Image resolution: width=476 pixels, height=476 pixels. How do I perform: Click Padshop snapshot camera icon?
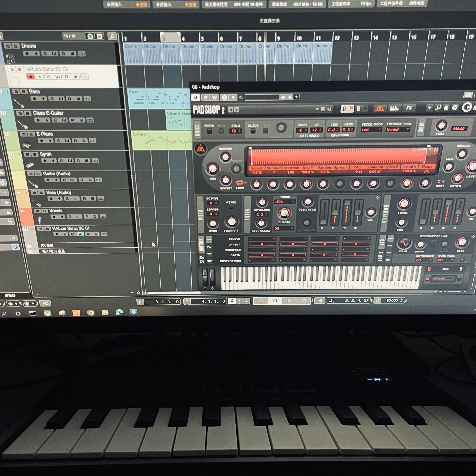click(468, 95)
